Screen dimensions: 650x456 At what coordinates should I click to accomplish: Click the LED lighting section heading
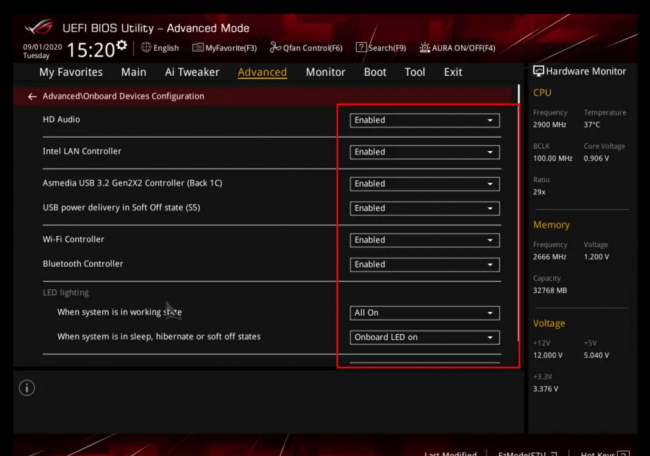pyautogui.click(x=65, y=293)
